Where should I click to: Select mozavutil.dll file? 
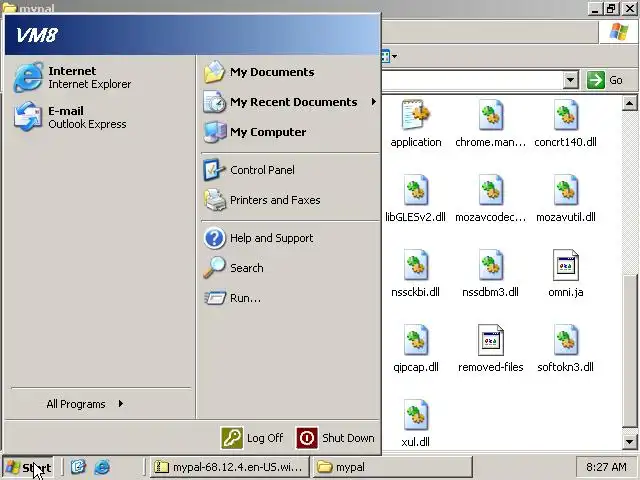tap(566, 198)
